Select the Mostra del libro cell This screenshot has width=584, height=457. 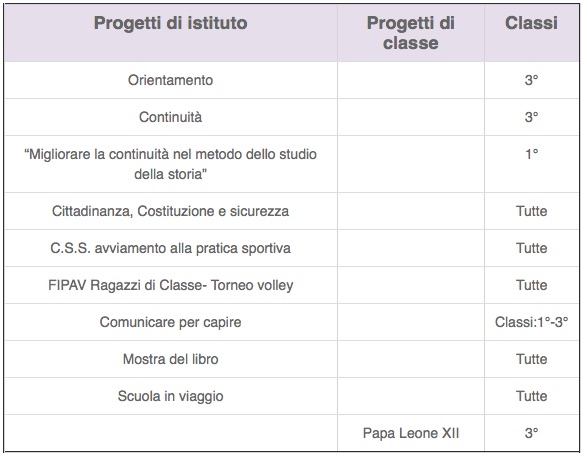[x=171, y=359]
